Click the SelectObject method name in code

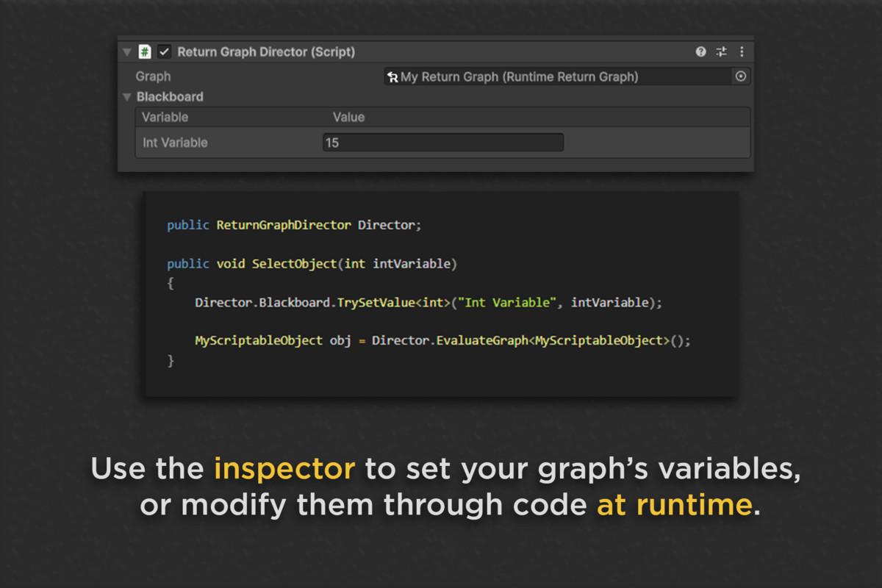294,264
